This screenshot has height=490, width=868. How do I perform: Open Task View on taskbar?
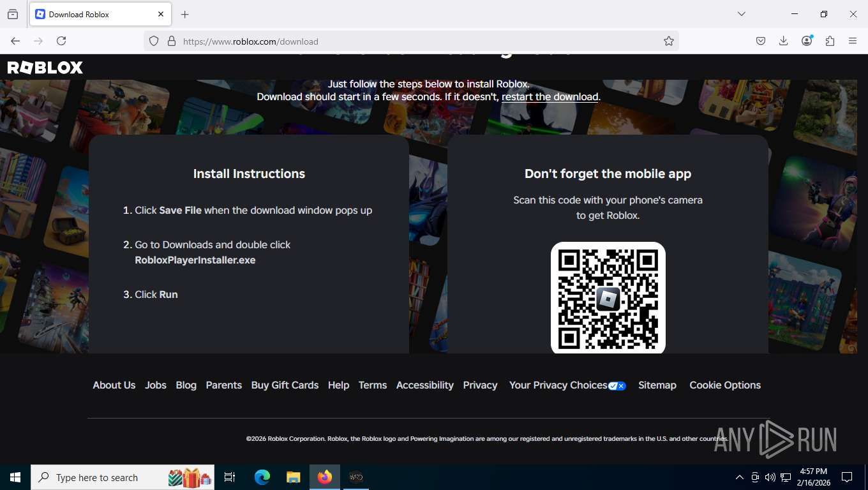pos(230,477)
